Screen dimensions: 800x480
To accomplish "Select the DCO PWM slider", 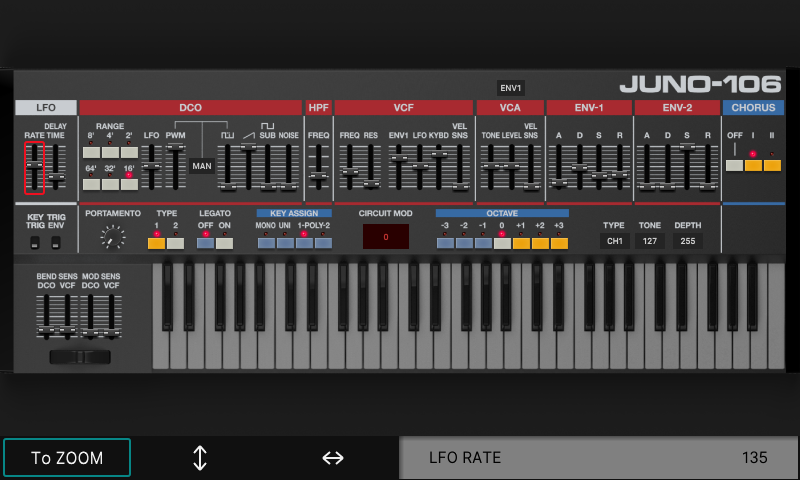I will [175, 167].
